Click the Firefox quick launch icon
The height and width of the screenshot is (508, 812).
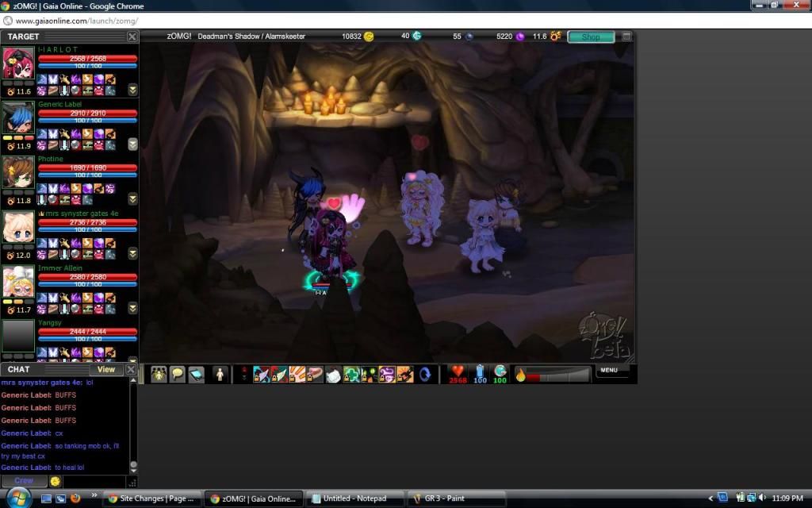click(x=75, y=498)
